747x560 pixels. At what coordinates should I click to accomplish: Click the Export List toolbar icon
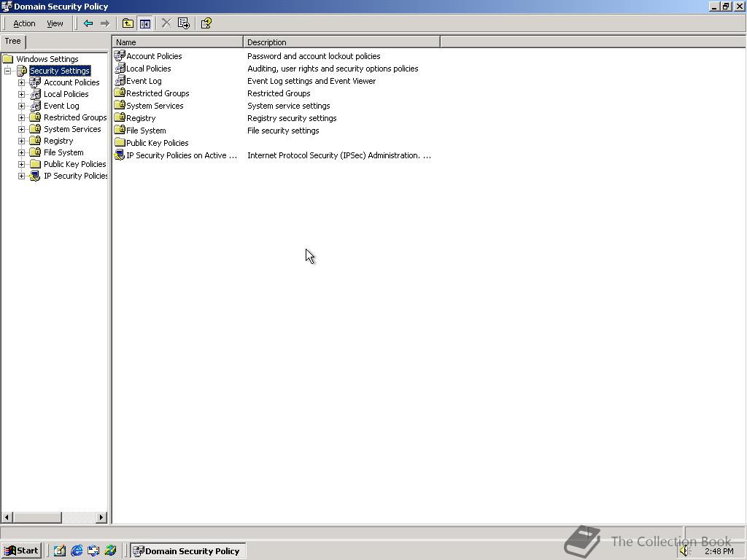pos(183,23)
